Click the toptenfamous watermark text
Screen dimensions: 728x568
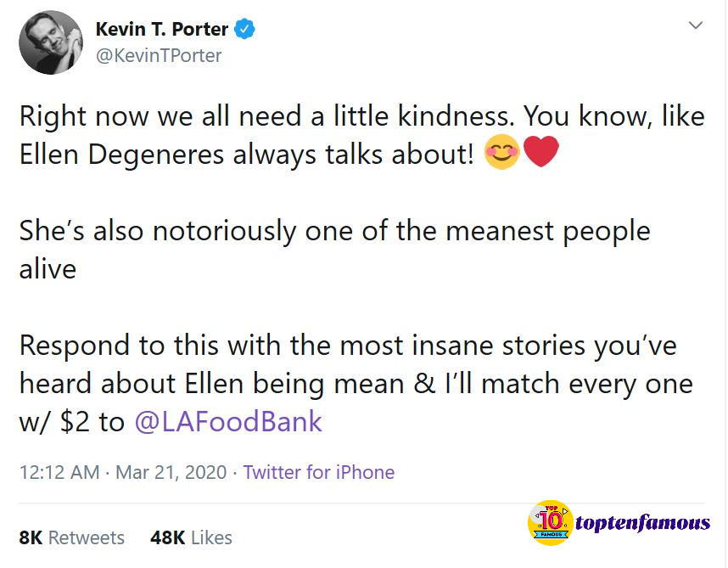click(642, 523)
